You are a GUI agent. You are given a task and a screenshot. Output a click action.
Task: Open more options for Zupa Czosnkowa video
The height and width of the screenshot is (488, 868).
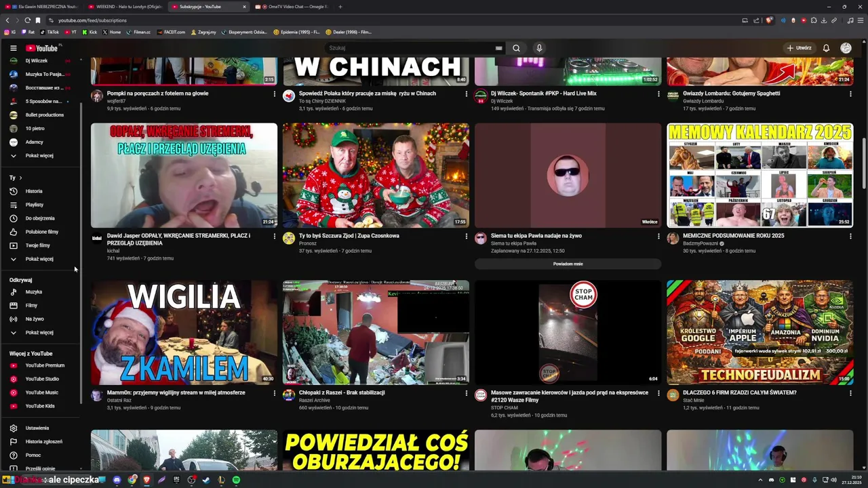click(467, 236)
